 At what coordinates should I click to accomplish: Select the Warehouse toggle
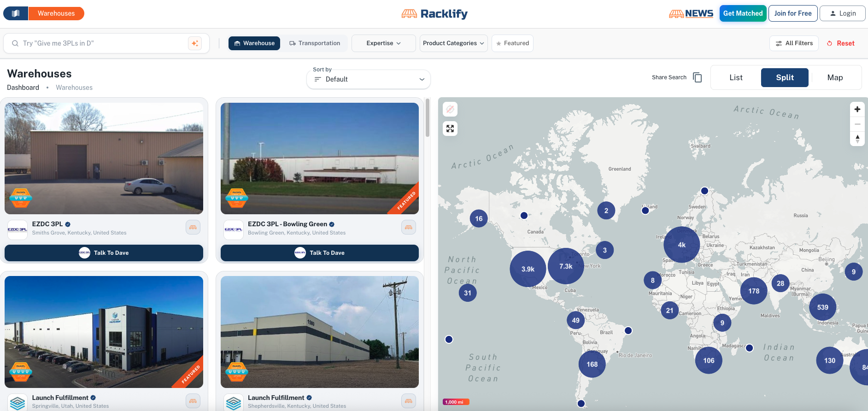coord(254,43)
